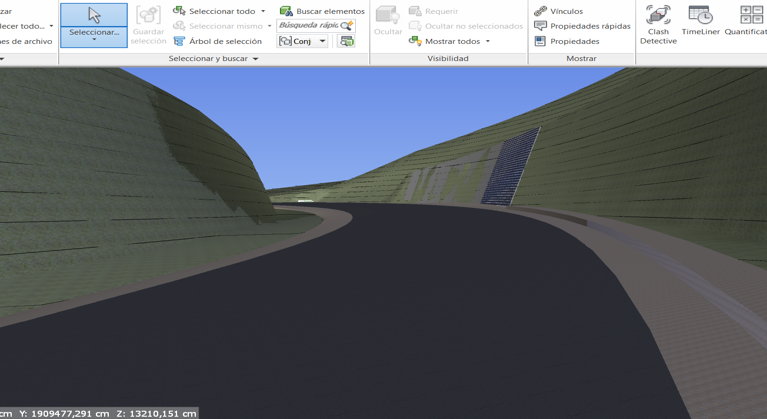Click the Mostrar panel title
The width and height of the screenshot is (767, 419).
point(581,59)
